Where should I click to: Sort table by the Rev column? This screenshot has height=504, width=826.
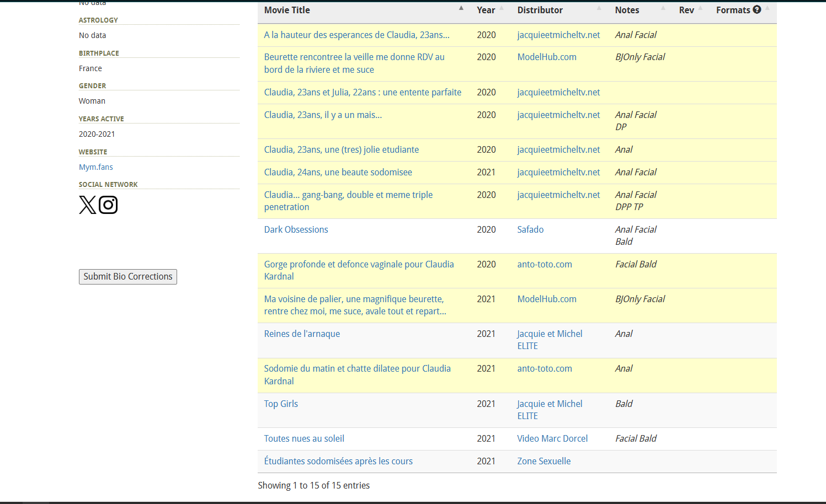pos(691,10)
